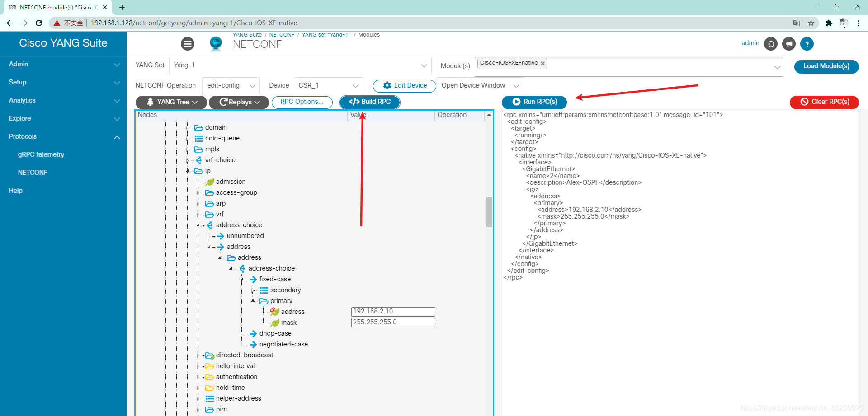Click the translate page icon
This screenshot has height=416, width=868.
click(x=797, y=23)
